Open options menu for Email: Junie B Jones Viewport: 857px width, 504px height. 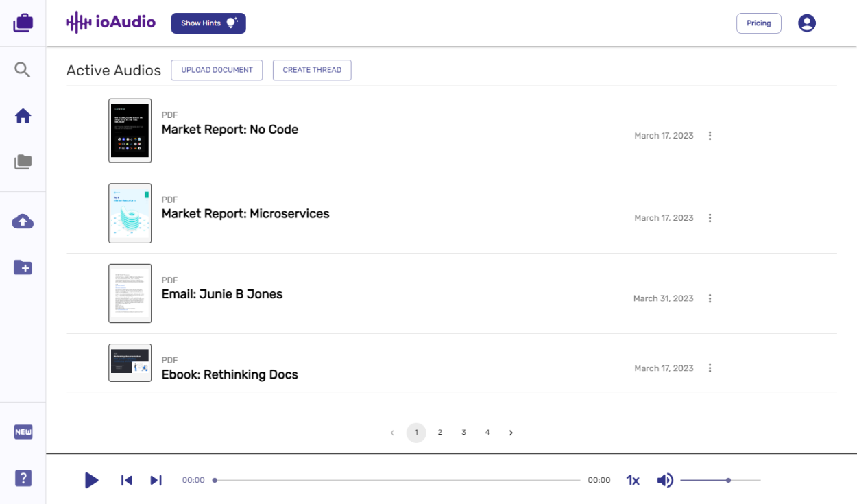[710, 298]
